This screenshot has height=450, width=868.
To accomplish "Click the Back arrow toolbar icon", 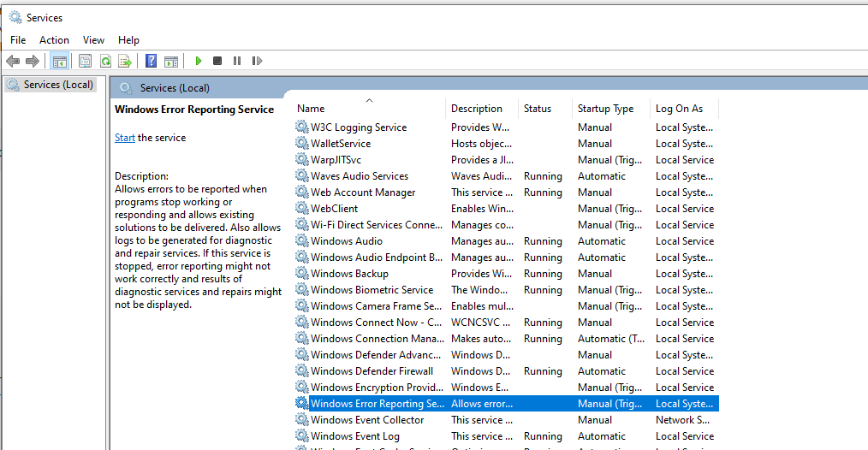I will click(13, 61).
